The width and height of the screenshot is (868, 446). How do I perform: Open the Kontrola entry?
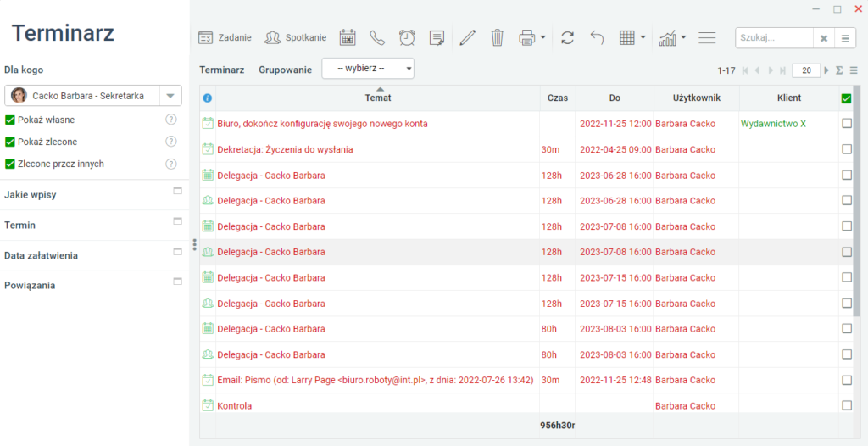coord(235,405)
